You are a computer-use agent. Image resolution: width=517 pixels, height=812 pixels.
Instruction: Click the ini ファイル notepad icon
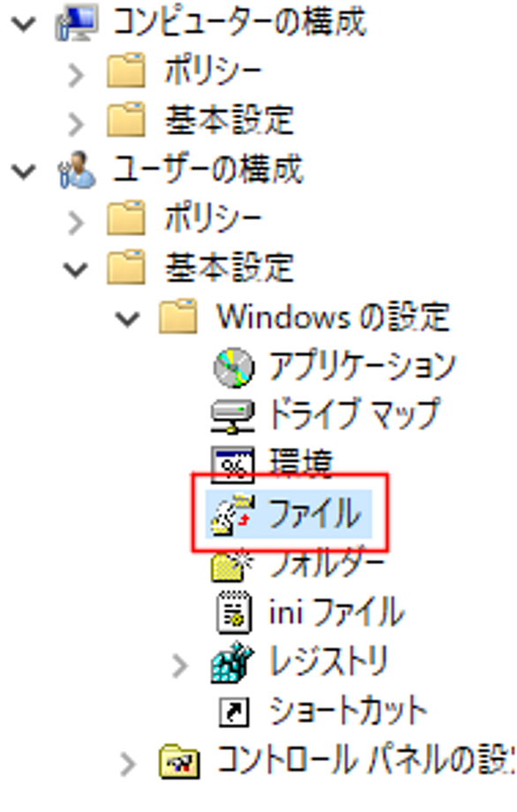(234, 613)
